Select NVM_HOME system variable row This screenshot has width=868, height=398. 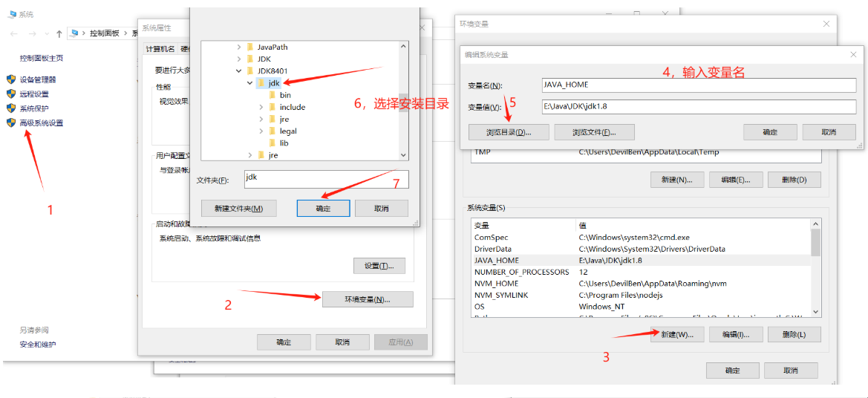(x=641, y=284)
